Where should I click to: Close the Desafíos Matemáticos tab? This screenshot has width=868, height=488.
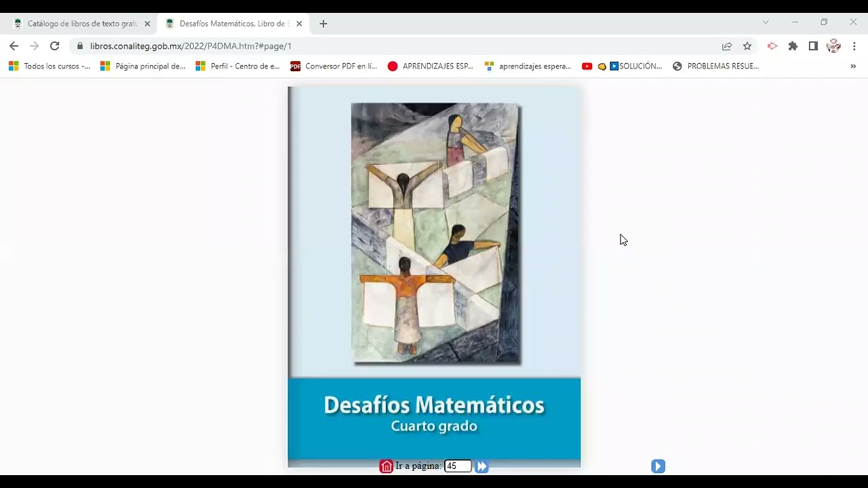point(299,24)
